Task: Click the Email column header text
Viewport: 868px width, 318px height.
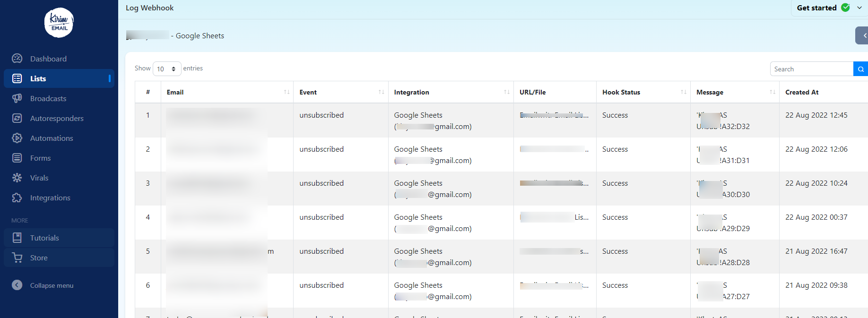Action: click(175, 92)
